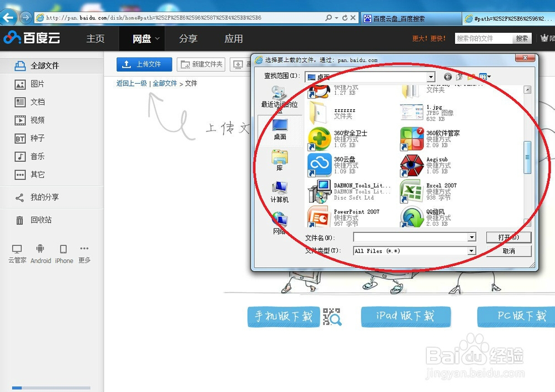Click the PC版下载 button

point(517,317)
